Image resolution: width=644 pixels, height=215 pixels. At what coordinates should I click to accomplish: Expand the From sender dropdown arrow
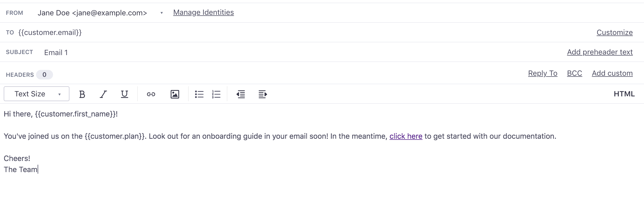click(161, 13)
